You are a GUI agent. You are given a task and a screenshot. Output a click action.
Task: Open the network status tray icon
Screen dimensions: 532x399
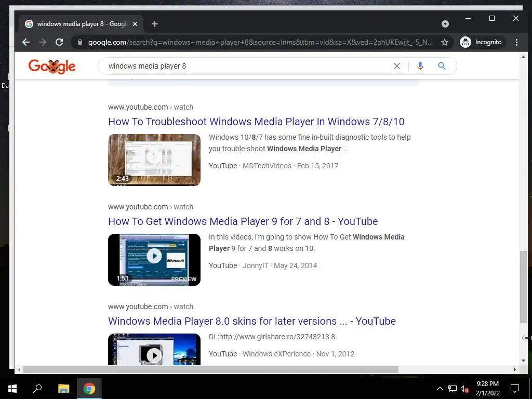[x=453, y=389]
